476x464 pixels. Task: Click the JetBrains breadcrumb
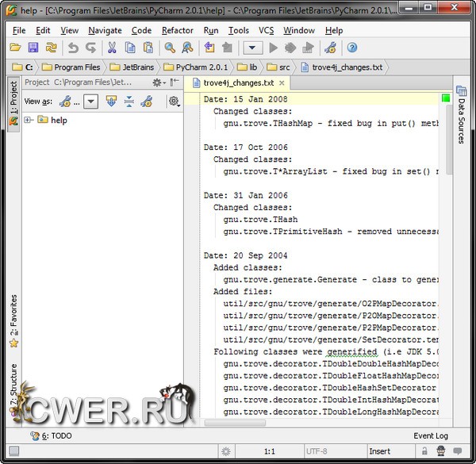[x=132, y=67]
